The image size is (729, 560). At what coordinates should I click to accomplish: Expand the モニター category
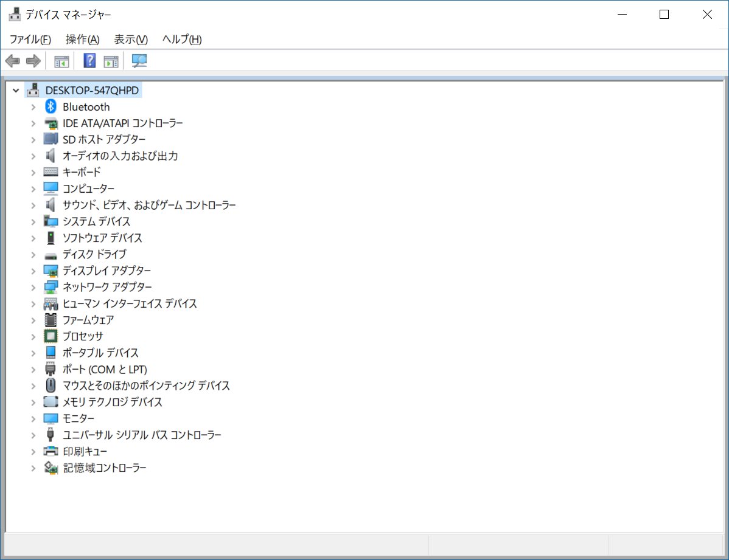coord(33,418)
